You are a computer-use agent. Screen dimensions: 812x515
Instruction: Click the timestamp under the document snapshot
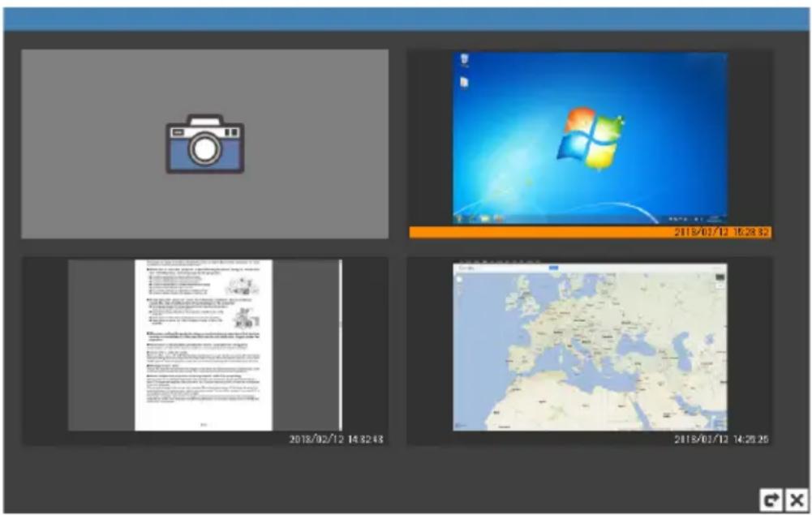[336, 440]
